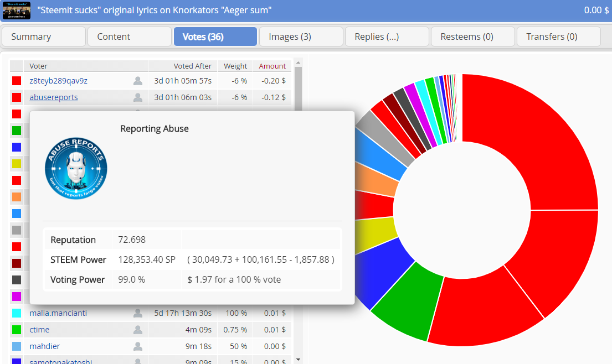Image resolution: width=612 pixels, height=364 pixels.
Task: Open the Replies (...) tab
Action: [x=387, y=37]
